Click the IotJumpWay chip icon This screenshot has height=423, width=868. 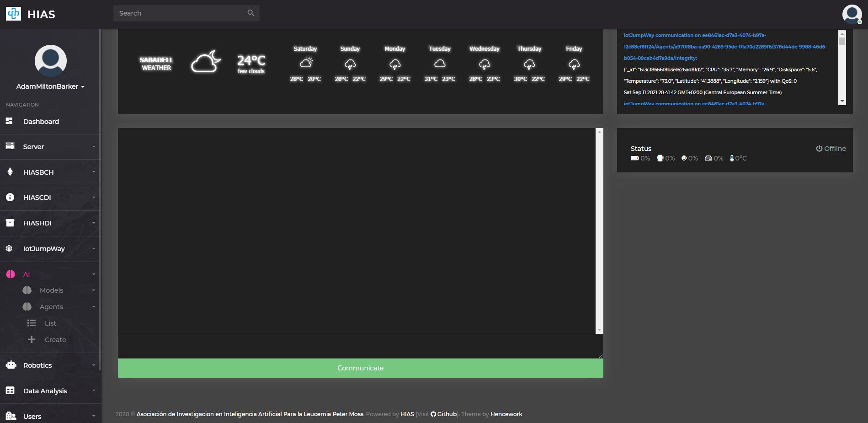(x=9, y=248)
